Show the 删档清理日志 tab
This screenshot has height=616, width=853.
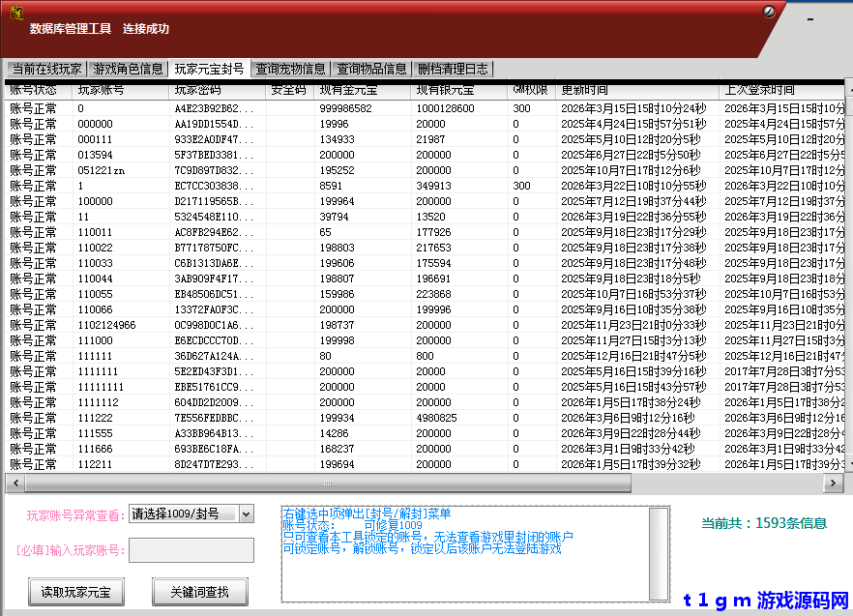point(453,69)
